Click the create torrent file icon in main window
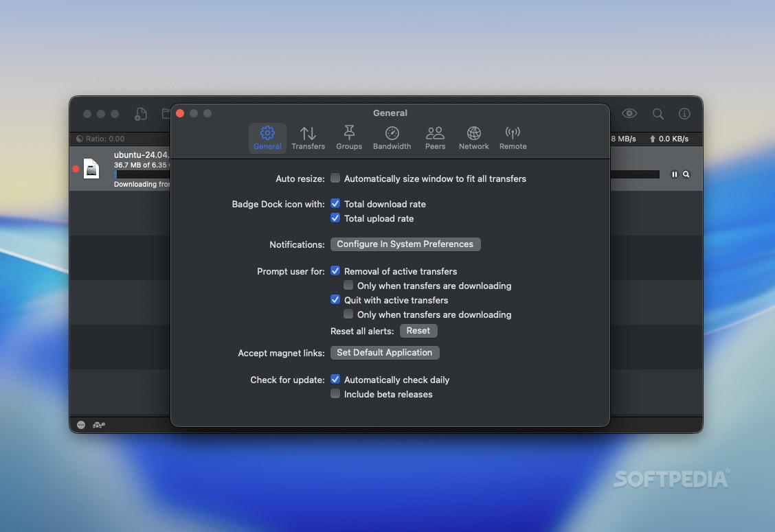Screen dimensions: 775x532 [141, 114]
